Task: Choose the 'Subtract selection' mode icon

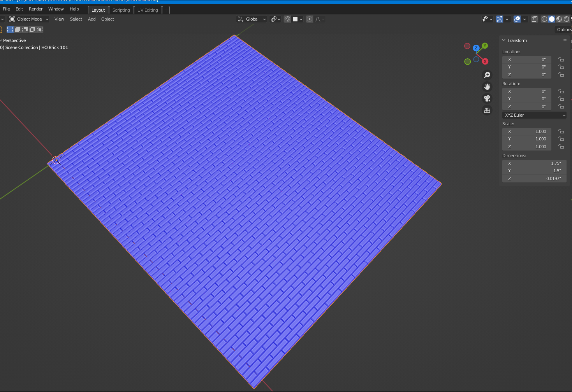Action: coord(25,30)
